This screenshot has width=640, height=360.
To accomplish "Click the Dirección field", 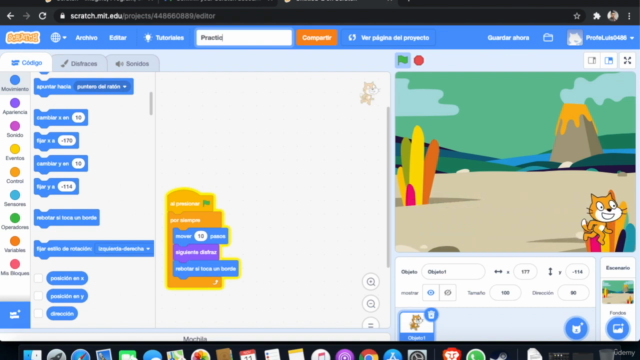I will [x=573, y=293].
